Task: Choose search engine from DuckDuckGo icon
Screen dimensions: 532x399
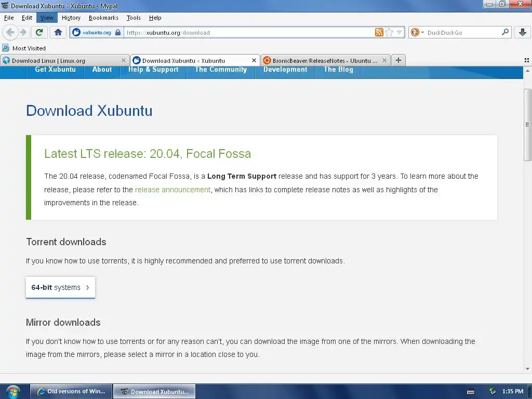Action: click(x=415, y=33)
